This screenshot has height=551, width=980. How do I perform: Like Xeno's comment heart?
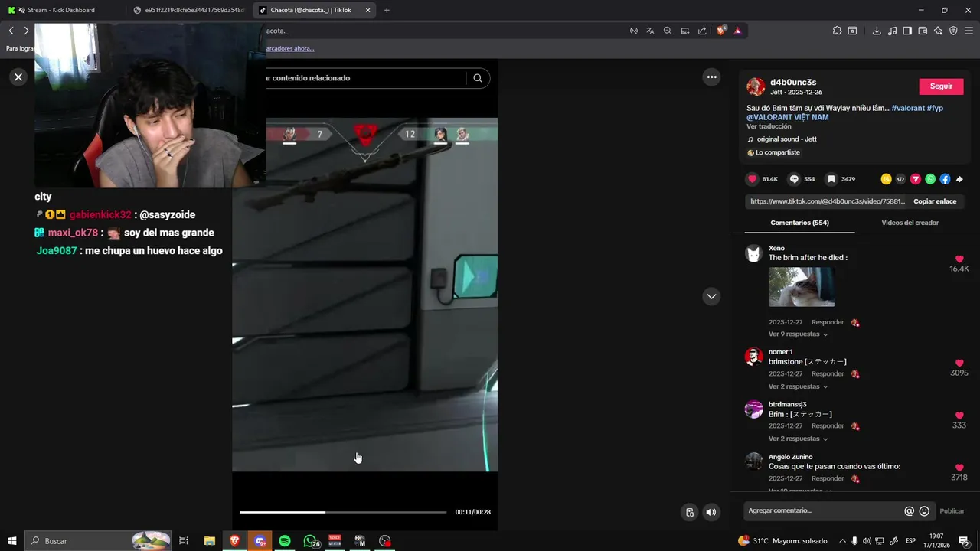(959, 259)
